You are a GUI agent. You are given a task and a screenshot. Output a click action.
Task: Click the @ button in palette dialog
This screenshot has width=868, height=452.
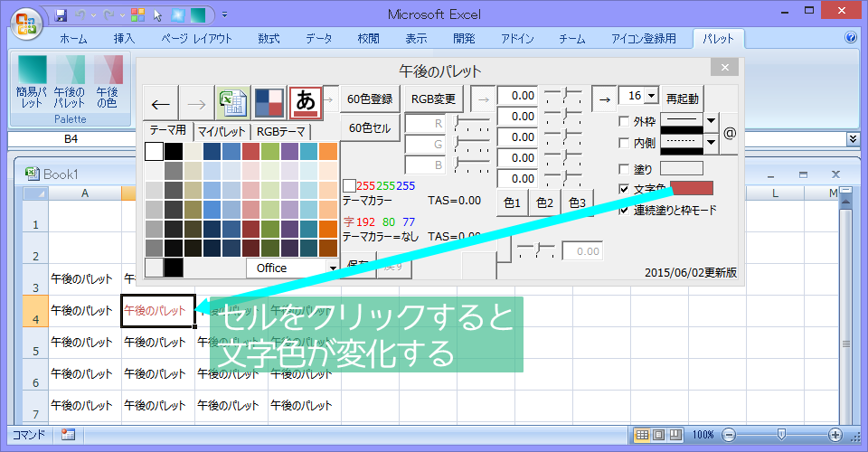point(730,133)
